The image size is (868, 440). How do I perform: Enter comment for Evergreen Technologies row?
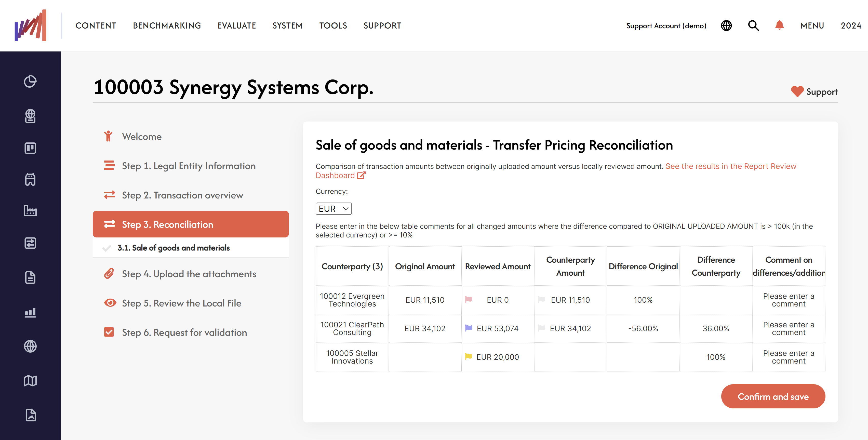point(789,300)
